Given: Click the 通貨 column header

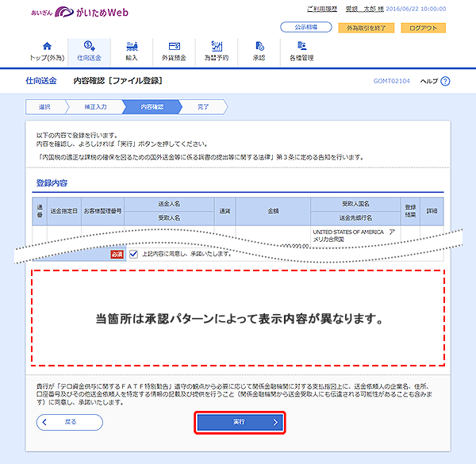Looking at the screenshot, I should pyautogui.click(x=225, y=211).
